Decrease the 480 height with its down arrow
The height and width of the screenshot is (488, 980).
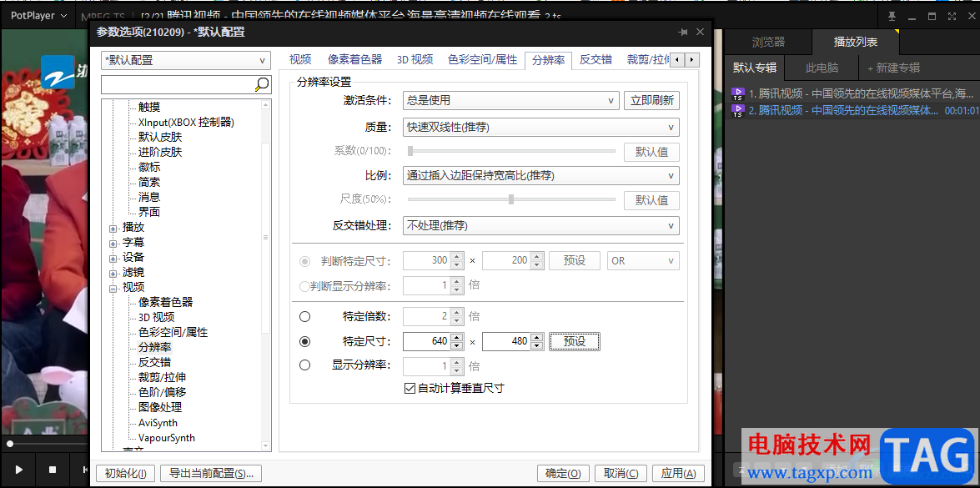click(536, 345)
